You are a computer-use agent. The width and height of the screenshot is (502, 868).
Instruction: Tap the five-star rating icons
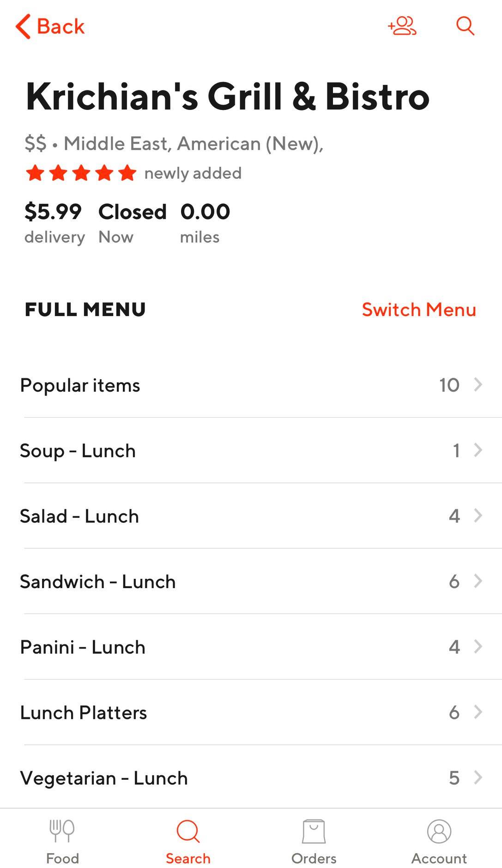click(81, 174)
